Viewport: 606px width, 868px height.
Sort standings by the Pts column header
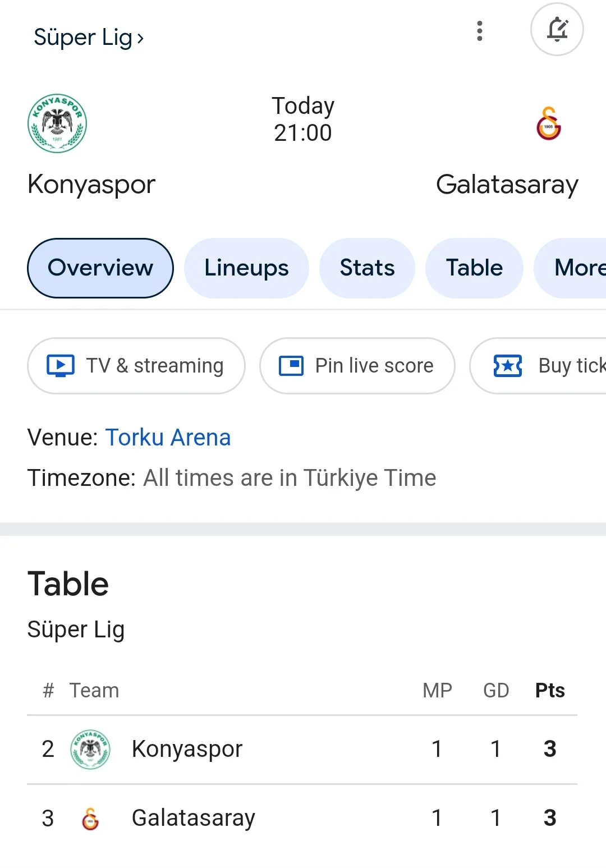(550, 691)
